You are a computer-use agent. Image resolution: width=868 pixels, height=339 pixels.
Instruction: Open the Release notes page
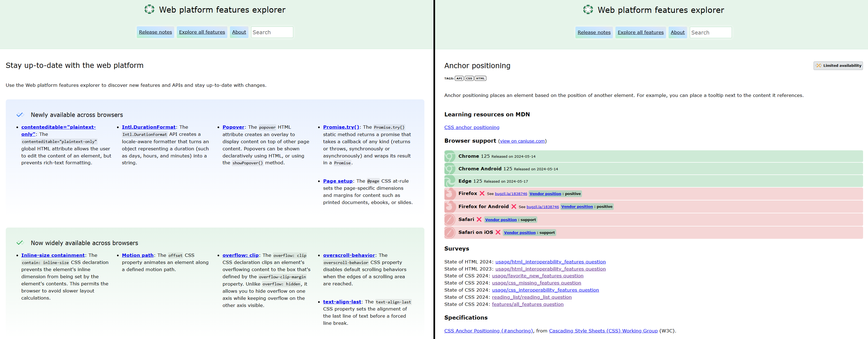point(155,32)
